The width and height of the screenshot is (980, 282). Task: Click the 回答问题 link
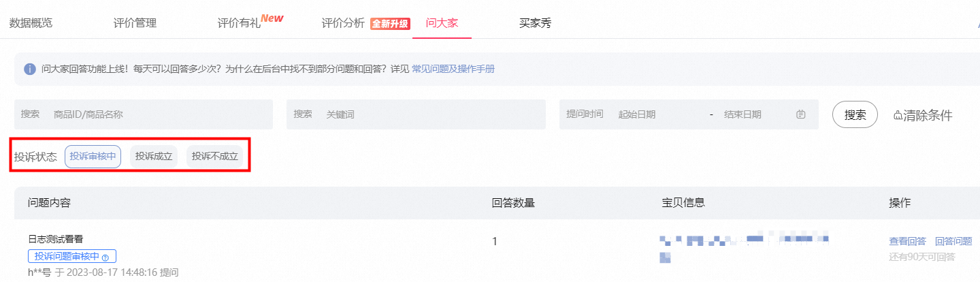tap(953, 241)
